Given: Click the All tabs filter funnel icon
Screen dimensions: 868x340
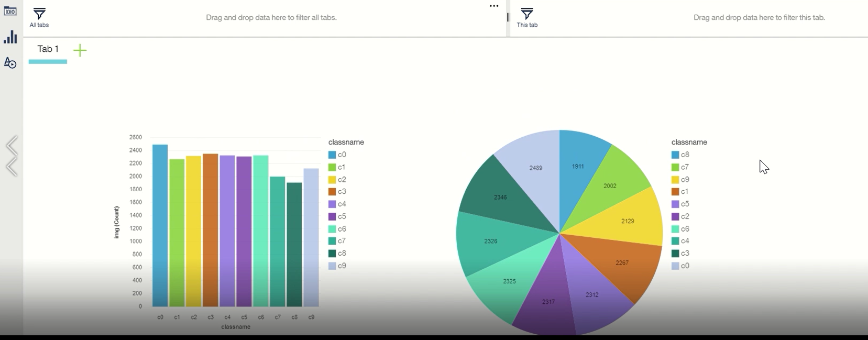Looking at the screenshot, I should coord(39,14).
